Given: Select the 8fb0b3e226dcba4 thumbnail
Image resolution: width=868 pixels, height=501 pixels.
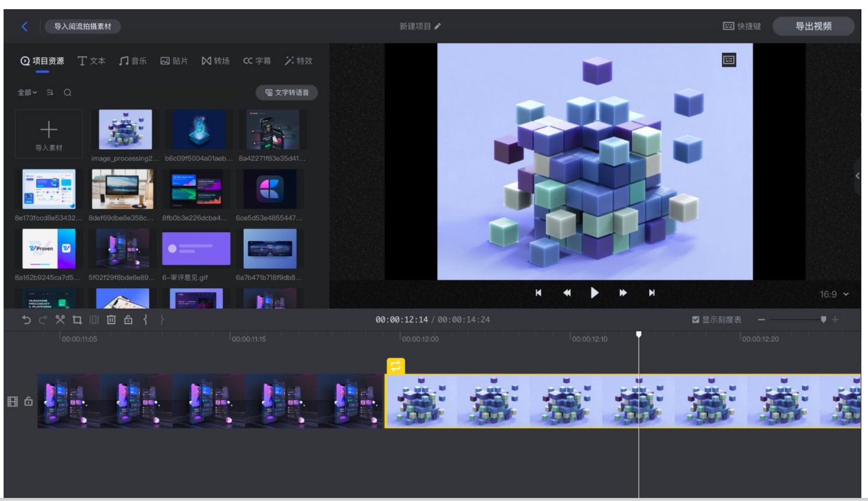Looking at the screenshot, I should pyautogui.click(x=196, y=189).
